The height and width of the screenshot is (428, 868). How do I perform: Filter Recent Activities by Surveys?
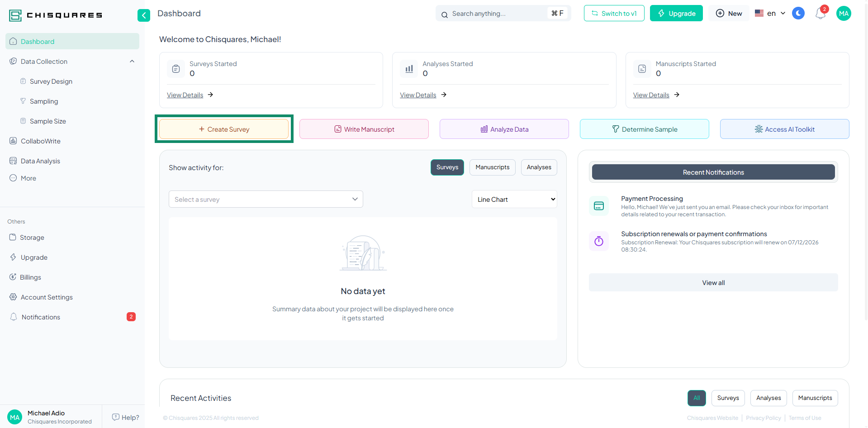click(728, 398)
